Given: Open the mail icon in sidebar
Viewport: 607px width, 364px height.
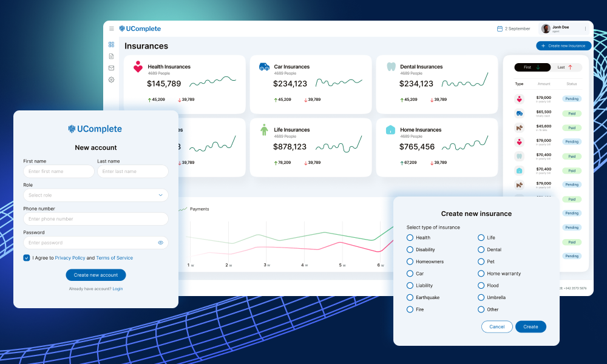Looking at the screenshot, I should click(x=111, y=68).
